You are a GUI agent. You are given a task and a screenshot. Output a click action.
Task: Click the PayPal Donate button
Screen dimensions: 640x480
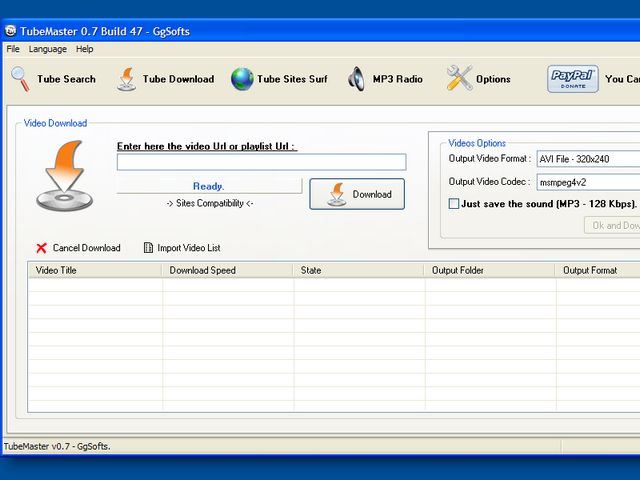coord(573,79)
